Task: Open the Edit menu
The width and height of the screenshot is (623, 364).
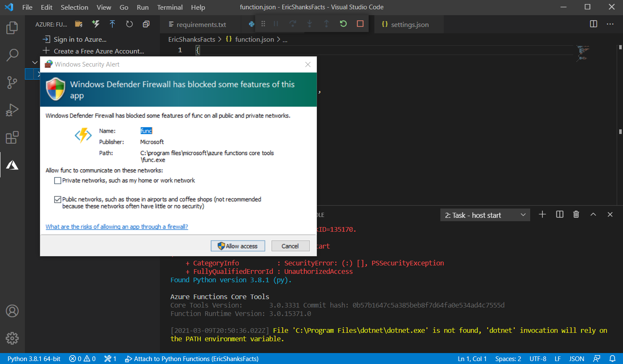Action: point(47,7)
